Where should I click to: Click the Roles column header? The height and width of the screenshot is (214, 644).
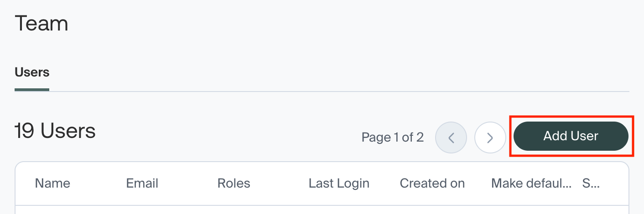234,183
